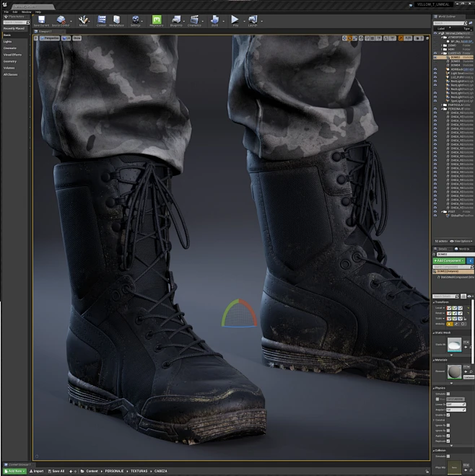Viewport: 475px width, 476px height.
Task: Open Source Control from the toolbar
Action: coord(61,21)
